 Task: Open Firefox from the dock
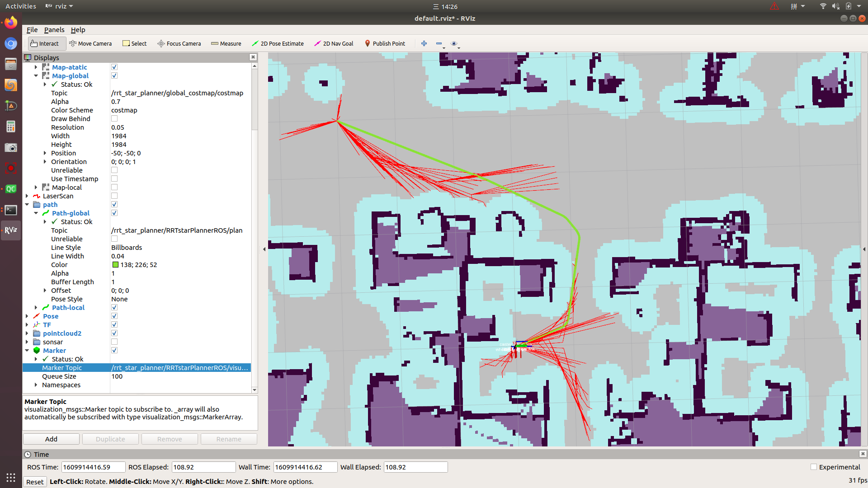11,22
